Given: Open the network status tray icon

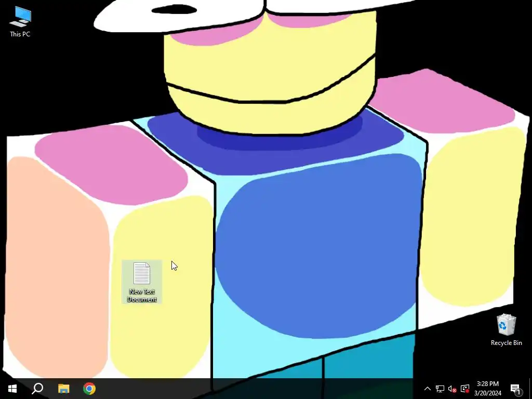Looking at the screenshot, I should click(x=440, y=389).
